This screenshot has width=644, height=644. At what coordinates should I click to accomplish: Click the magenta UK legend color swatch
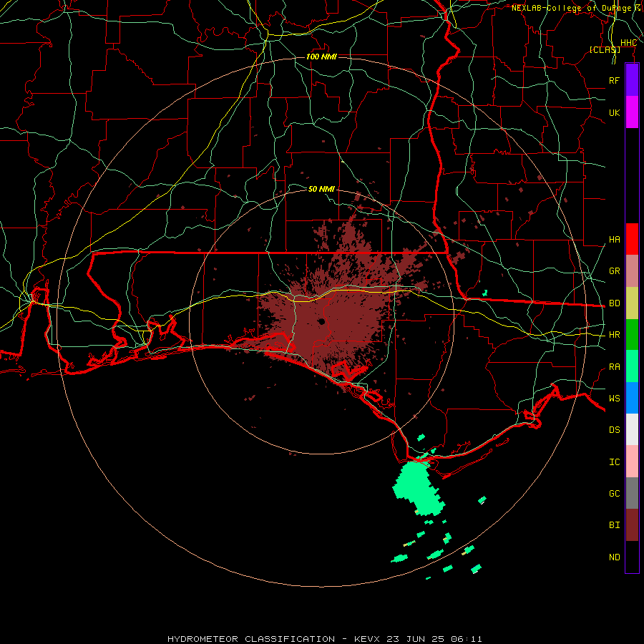632,112
